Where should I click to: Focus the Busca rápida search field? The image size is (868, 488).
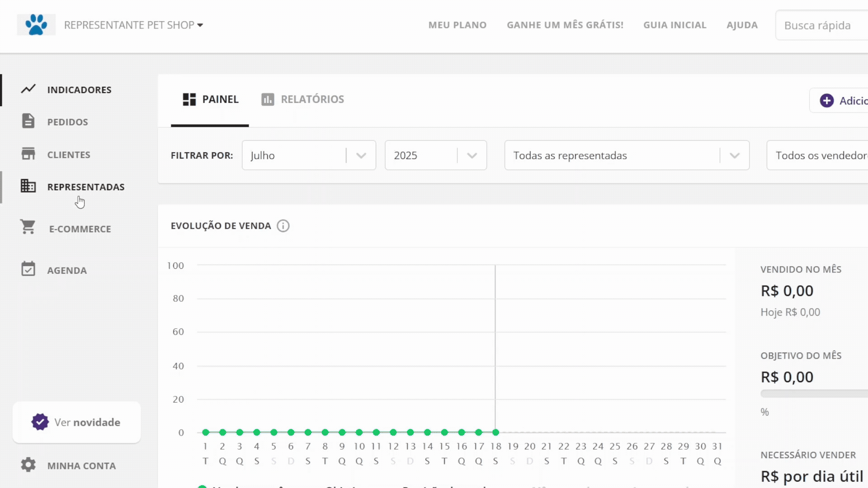[823, 26]
